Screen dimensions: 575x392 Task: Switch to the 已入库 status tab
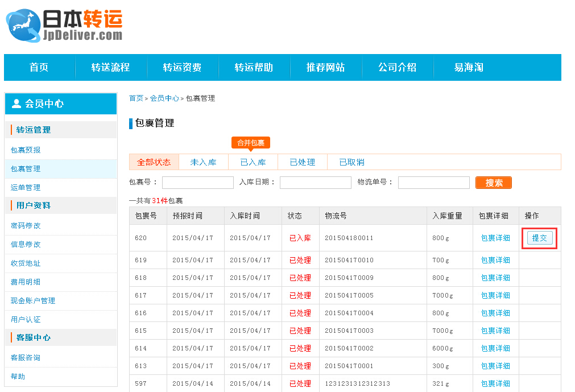pos(252,162)
